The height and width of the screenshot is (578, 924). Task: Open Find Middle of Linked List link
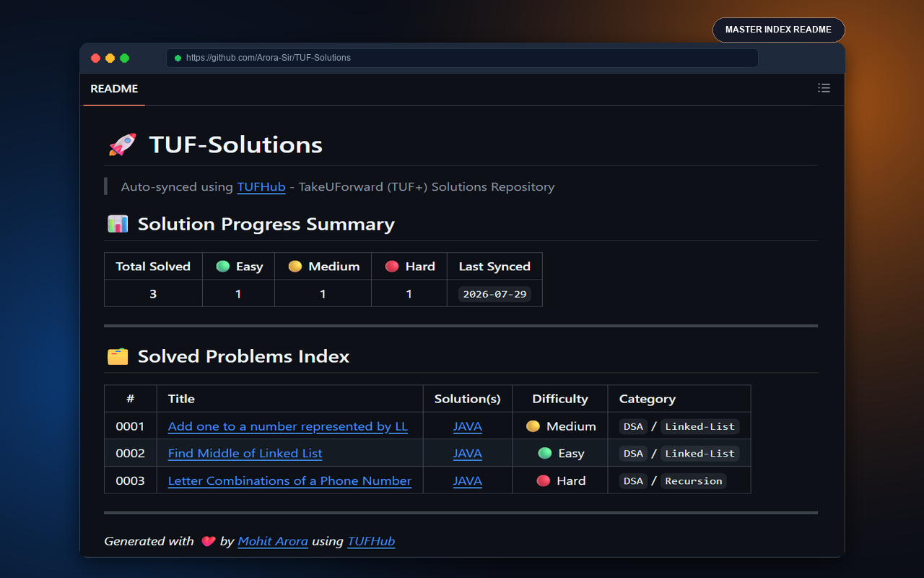point(245,454)
